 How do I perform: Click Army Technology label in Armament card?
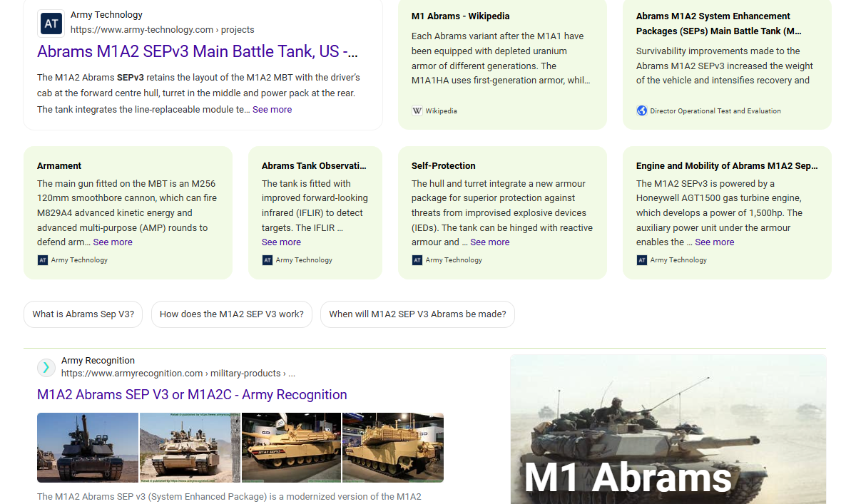click(79, 260)
